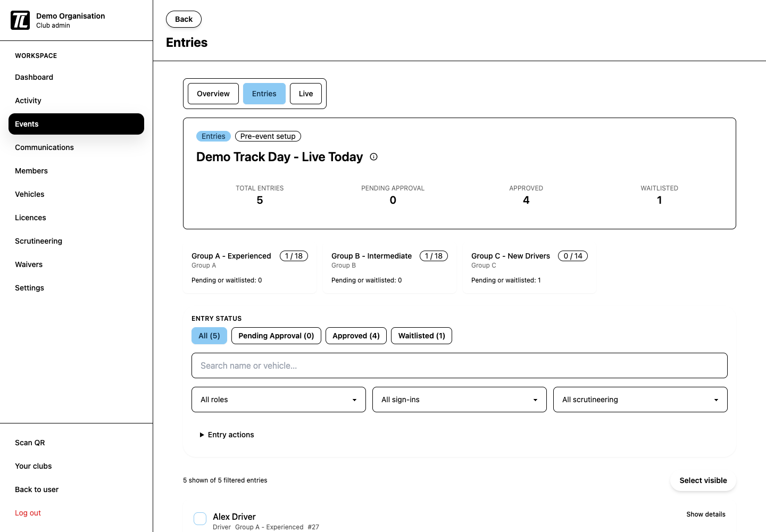Click the Total Entries count 5
Viewport: 766px width, 532px height.
pos(260,200)
